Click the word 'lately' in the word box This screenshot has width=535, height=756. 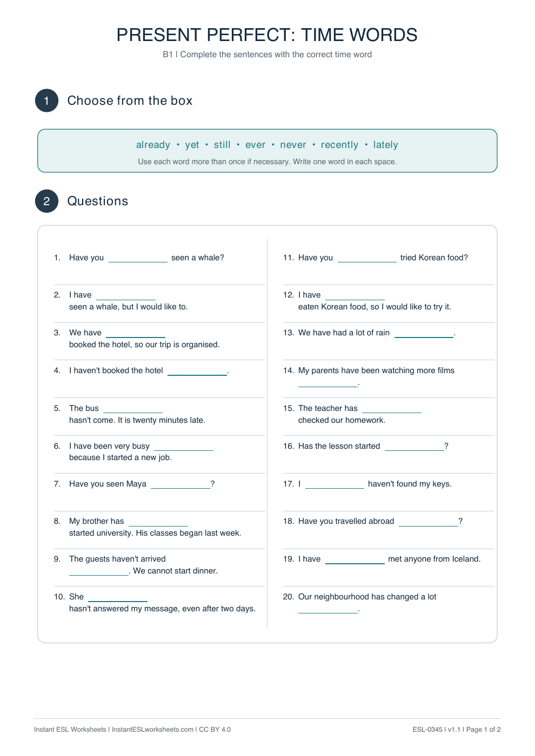(x=385, y=145)
